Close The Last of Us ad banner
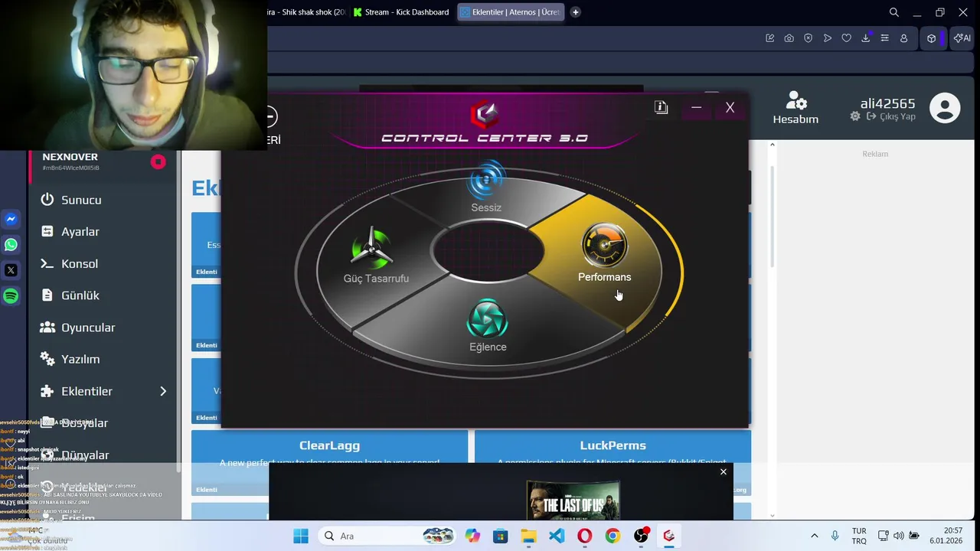The height and width of the screenshot is (551, 980). 723,471
